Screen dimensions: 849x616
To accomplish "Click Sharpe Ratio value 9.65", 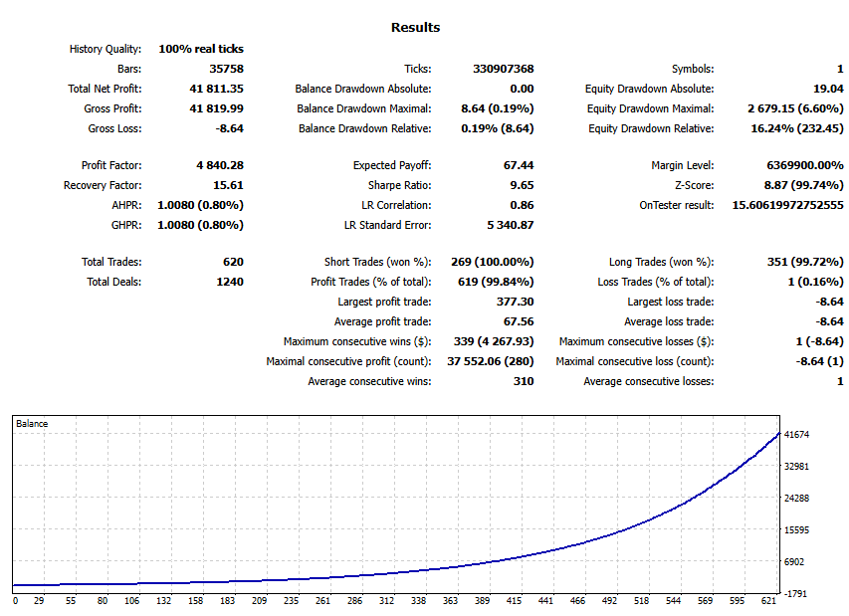I will [522, 185].
